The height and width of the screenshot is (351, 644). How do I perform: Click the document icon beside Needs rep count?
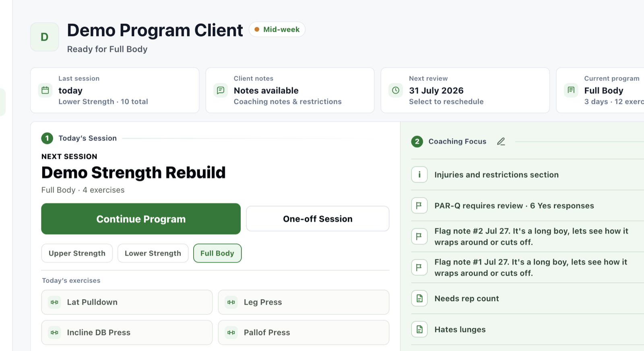419,298
